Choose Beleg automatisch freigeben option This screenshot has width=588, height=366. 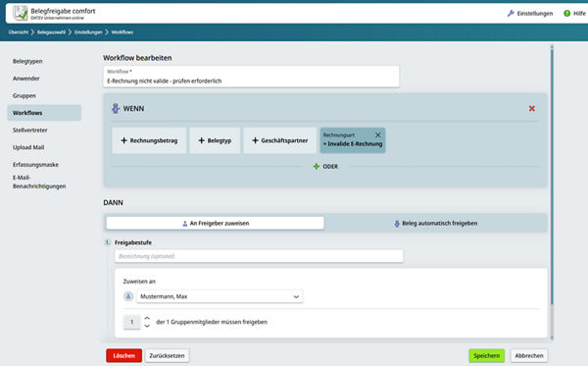(435, 224)
